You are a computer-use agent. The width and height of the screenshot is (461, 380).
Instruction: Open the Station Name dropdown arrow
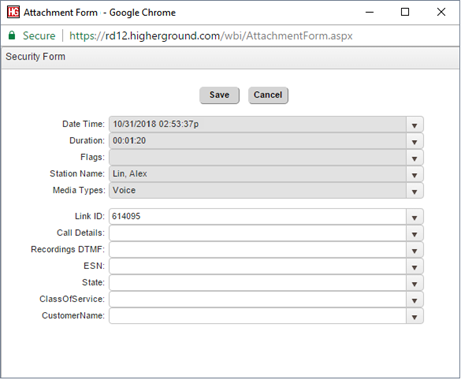415,174
